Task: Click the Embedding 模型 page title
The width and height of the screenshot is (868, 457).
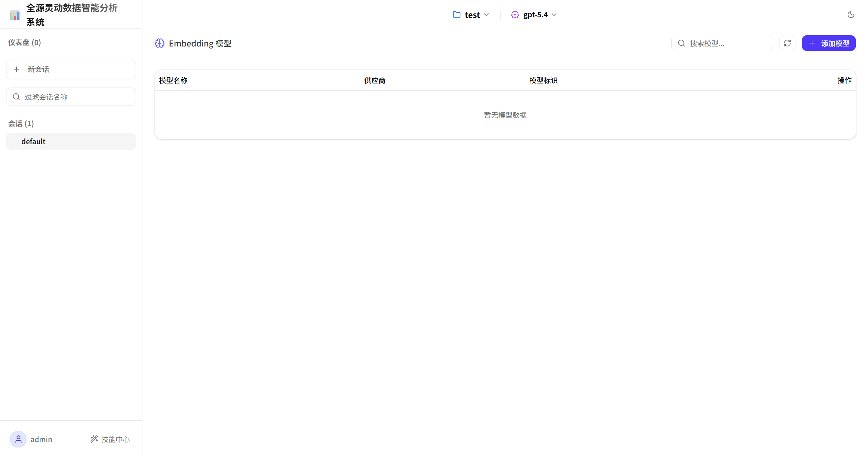Action: coord(200,43)
